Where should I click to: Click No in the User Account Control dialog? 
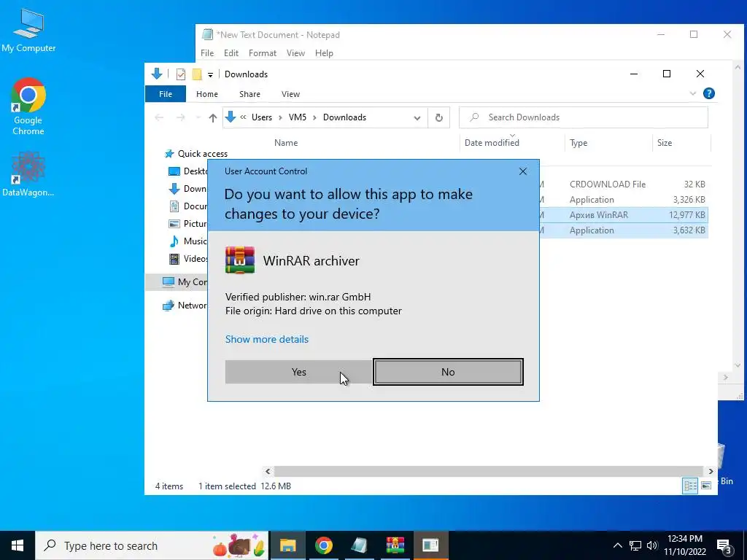tap(448, 372)
